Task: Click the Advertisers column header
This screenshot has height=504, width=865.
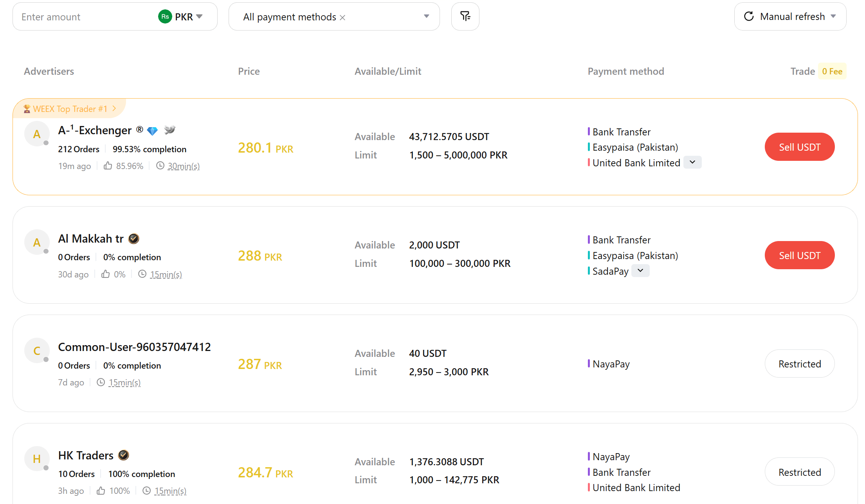Action: tap(49, 71)
